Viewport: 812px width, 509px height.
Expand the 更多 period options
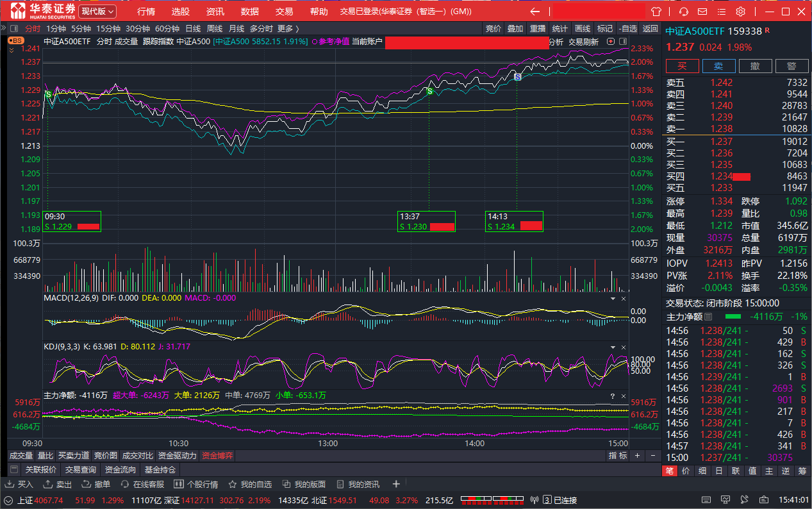pyautogui.click(x=288, y=28)
